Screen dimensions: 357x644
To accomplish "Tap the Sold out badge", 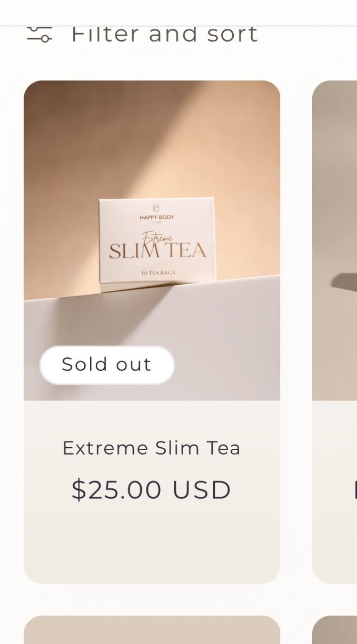I will (x=107, y=365).
